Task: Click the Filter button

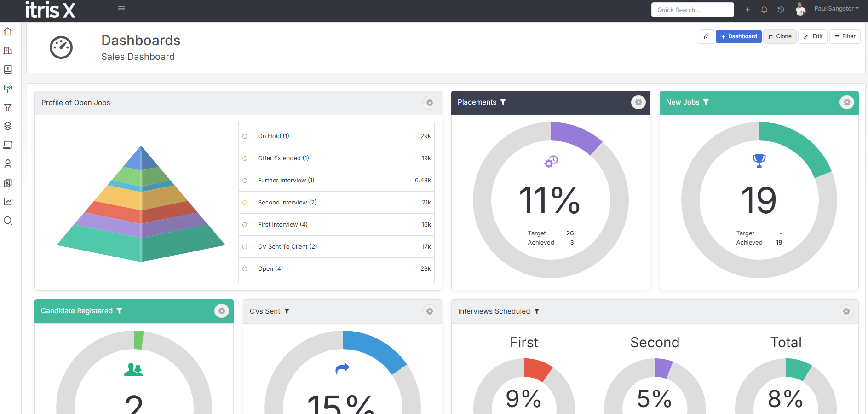Action: [845, 36]
